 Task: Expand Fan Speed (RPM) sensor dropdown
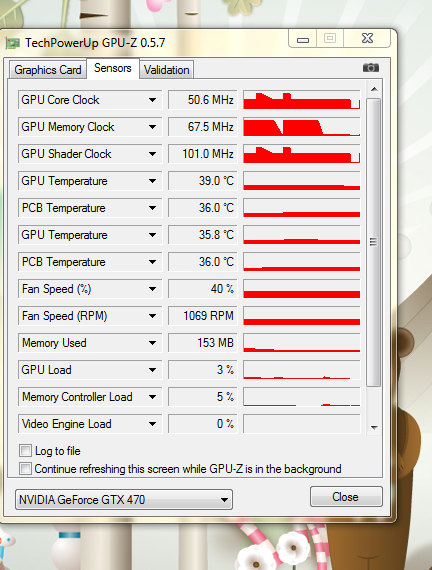pyautogui.click(x=152, y=316)
